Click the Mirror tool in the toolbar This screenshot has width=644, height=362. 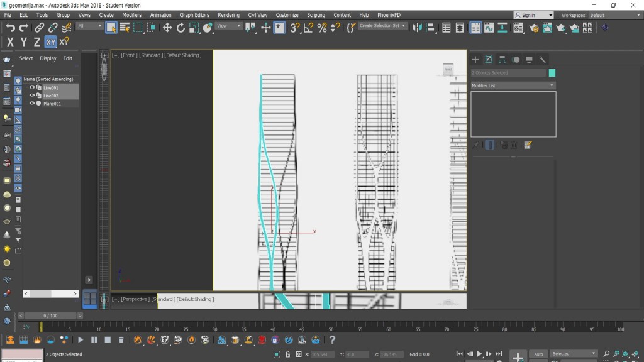(x=417, y=28)
